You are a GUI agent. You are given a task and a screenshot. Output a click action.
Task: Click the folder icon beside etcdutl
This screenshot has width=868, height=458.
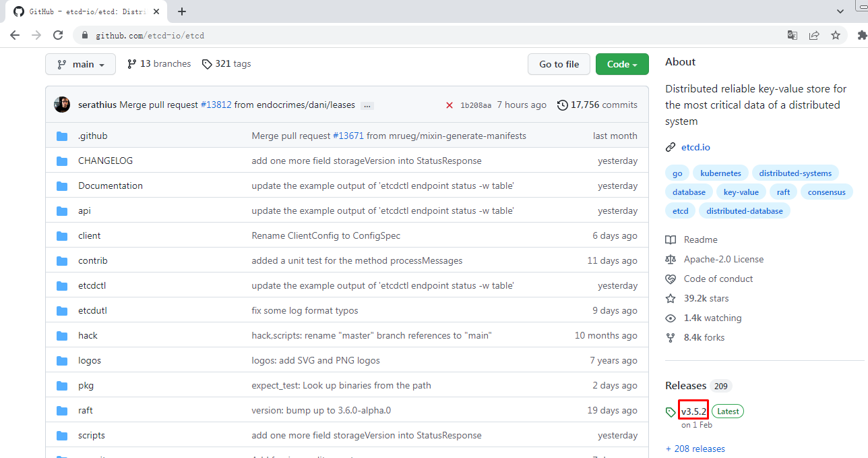(x=63, y=311)
